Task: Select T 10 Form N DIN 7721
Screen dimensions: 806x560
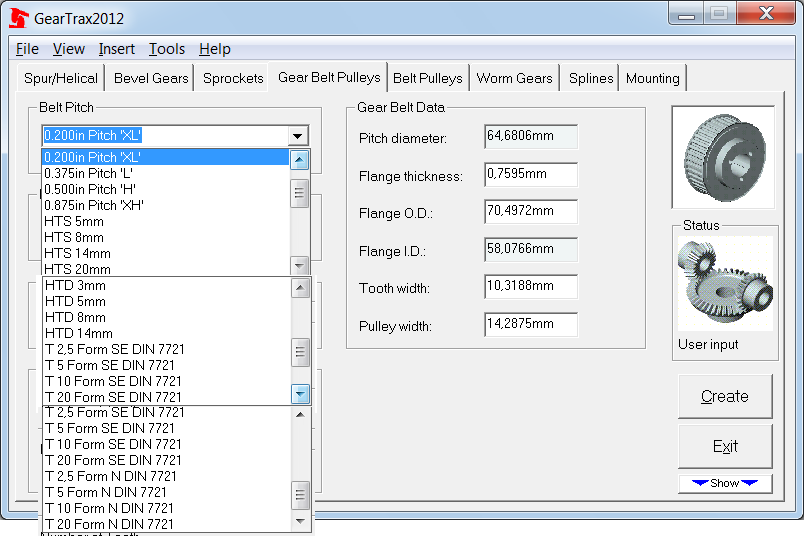Action: pyautogui.click(x=167, y=508)
